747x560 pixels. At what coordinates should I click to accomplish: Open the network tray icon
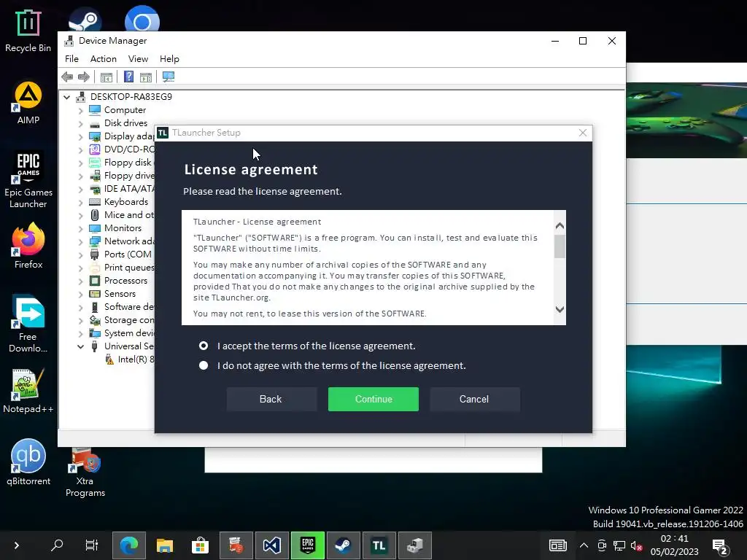click(x=619, y=545)
